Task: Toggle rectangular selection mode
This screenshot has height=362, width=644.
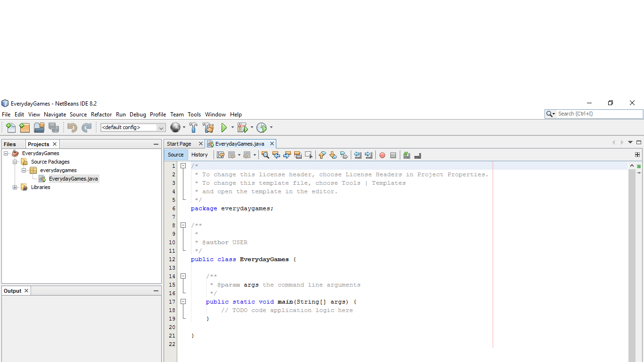Action: [308, 155]
